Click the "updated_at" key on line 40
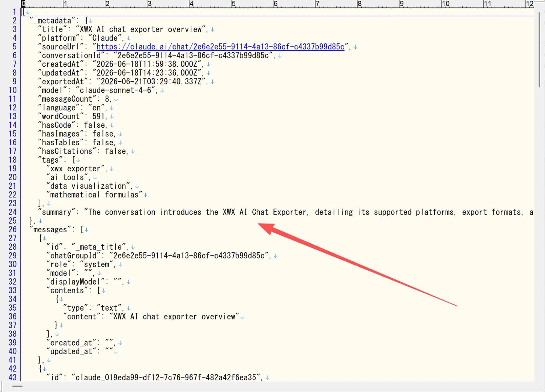545x392 pixels. pos(71,352)
